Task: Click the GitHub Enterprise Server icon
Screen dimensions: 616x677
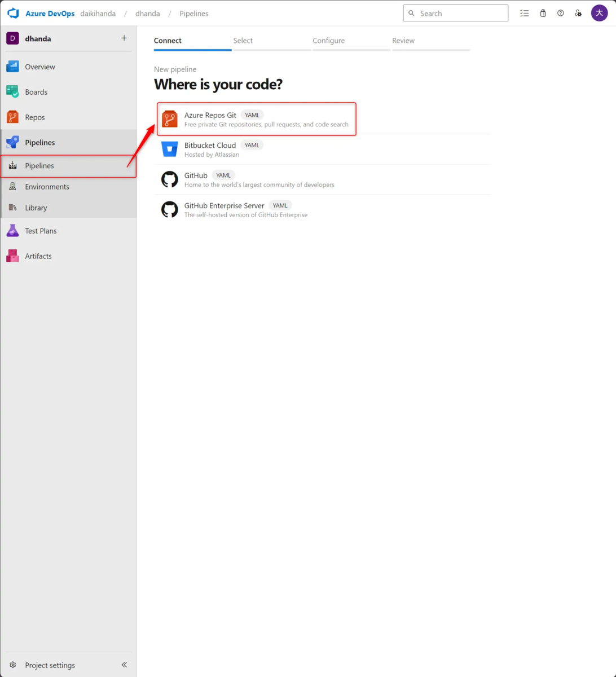Action: tap(170, 209)
